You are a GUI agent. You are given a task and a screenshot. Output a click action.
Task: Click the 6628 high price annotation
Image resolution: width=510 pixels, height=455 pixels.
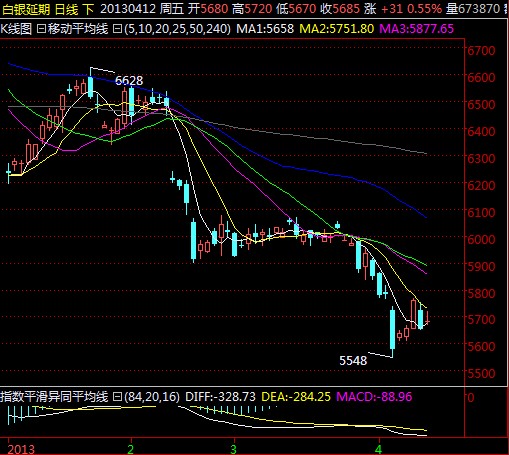tap(129, 80)
